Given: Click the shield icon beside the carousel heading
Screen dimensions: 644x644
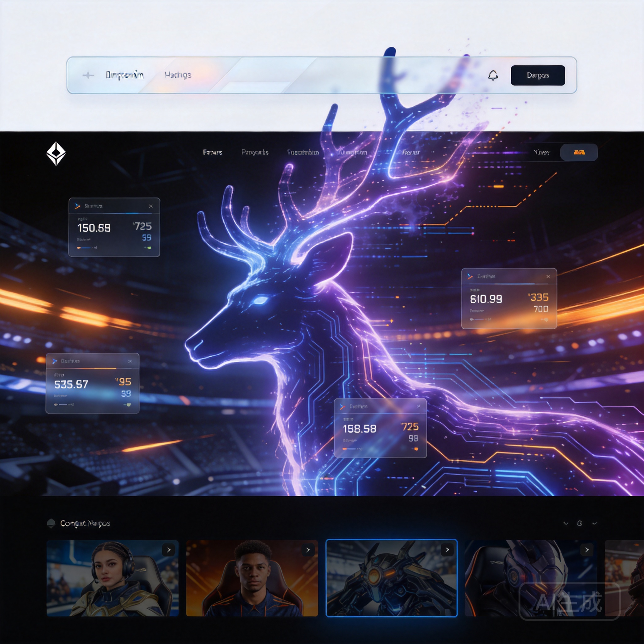Looking at the screenshot, I should (51, 523).
